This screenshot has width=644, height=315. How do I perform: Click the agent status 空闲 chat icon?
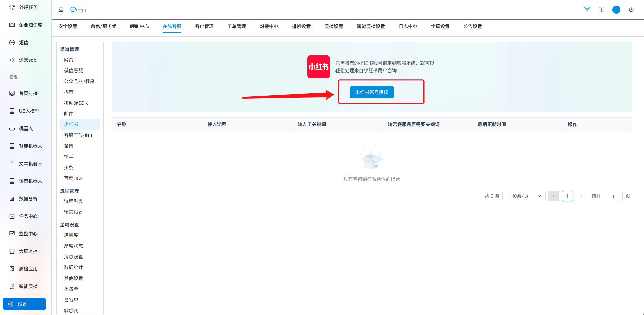point(73,10)
